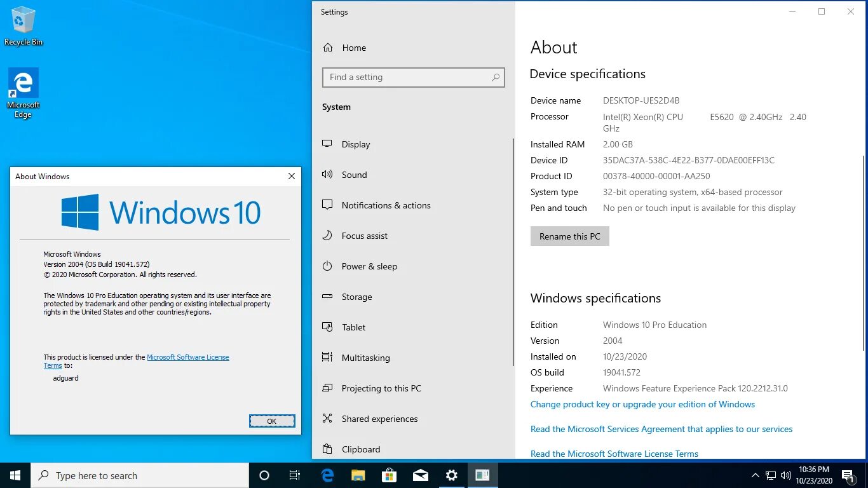Click Change product key or upgrade edition
Screen dimensions: 868x488
[642, 404]
